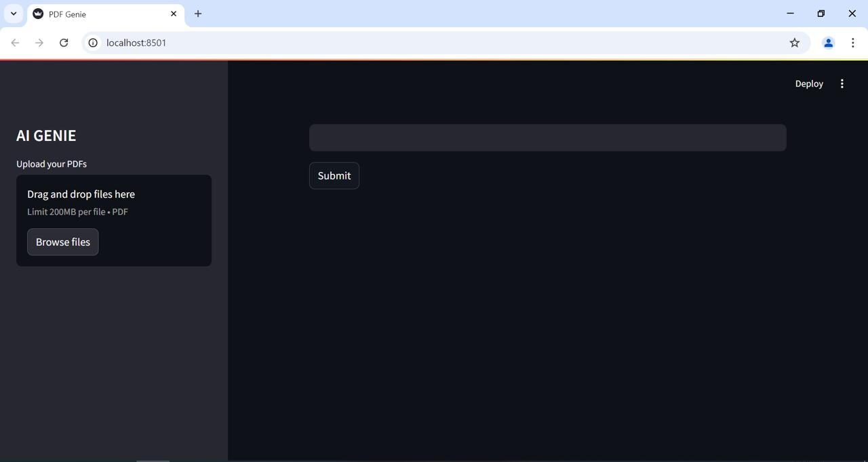Screen dimensions: 868x462
Task: Hit the Submit button
Action: click(334, 175)
